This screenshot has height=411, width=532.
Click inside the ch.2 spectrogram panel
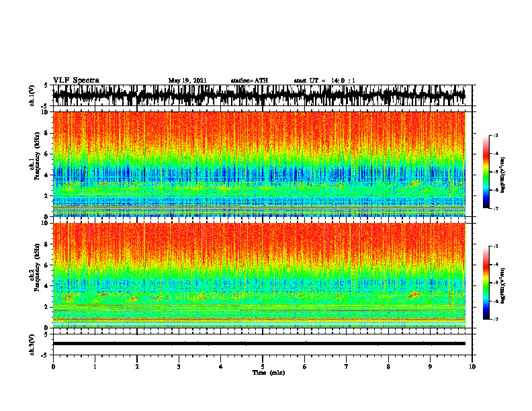(259, 275)
